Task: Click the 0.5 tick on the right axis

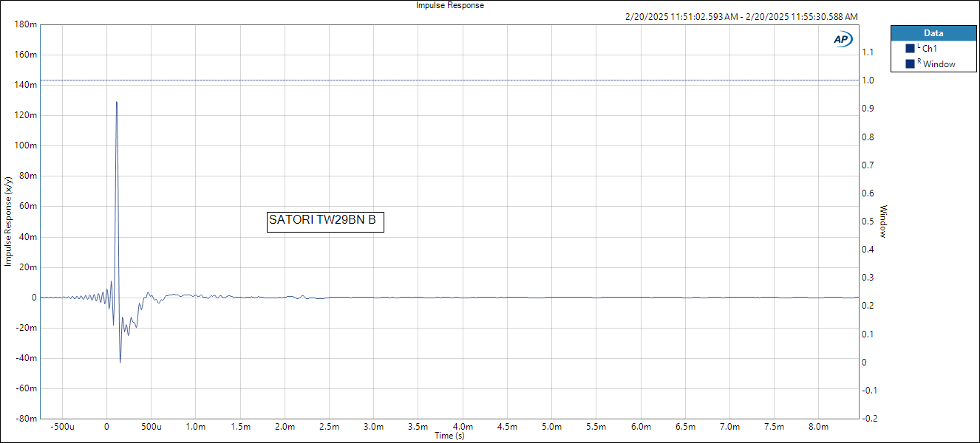Action: [868, 221]
